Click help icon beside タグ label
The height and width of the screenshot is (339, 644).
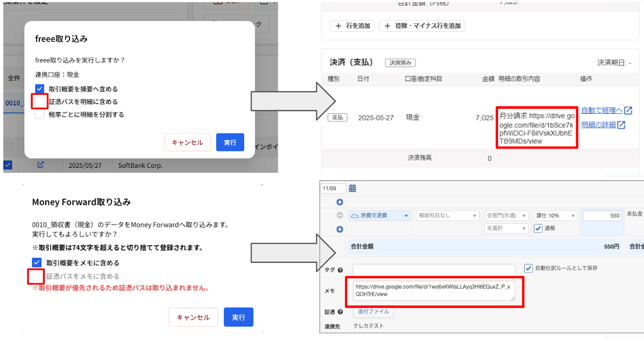(x=340, y=270)
